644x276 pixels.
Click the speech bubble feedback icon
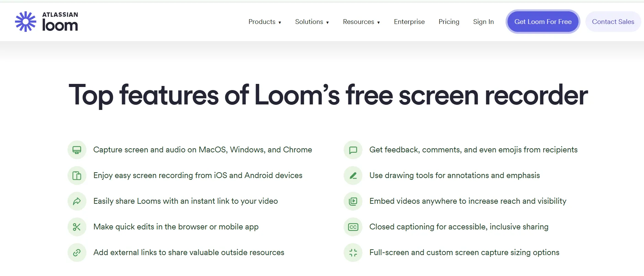[x=353, y=150]
